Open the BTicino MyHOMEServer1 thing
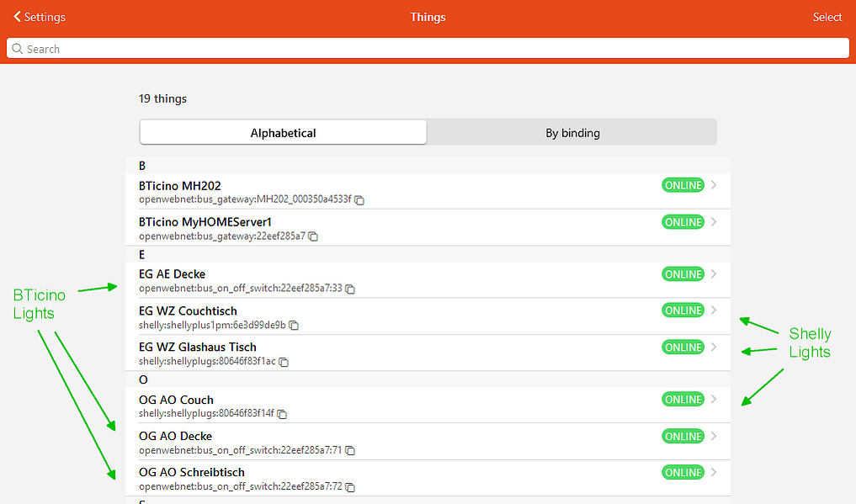The width and height of the screenshot is (856, 504). click(x=428, y=228)
